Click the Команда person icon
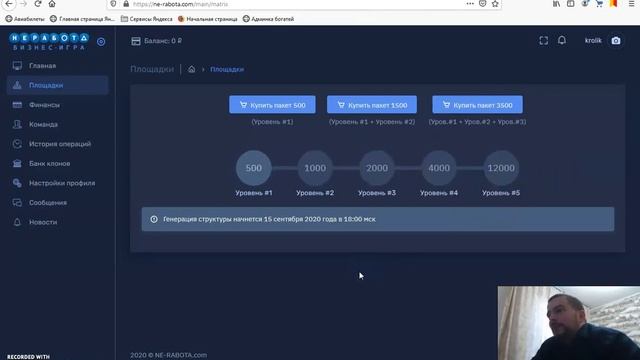The height and width of the screenshot is (360, 640). coord(17,124)
